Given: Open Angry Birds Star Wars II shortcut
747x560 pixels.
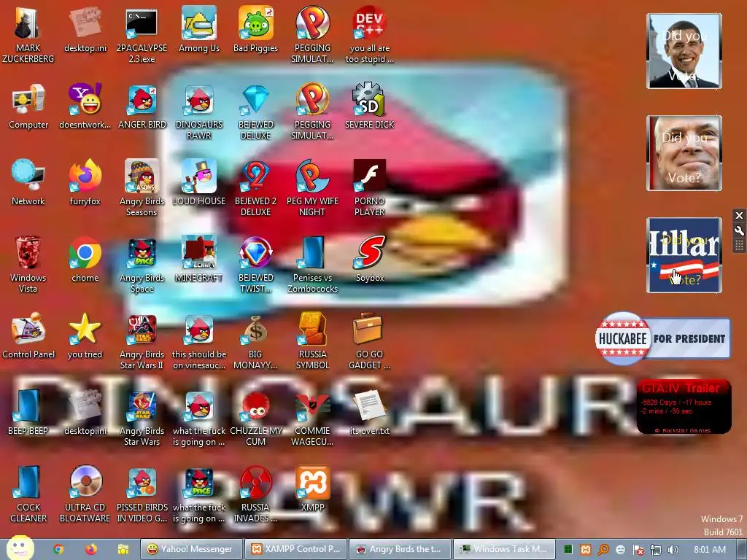Looking at the screenshot, I should pos(142,341).
